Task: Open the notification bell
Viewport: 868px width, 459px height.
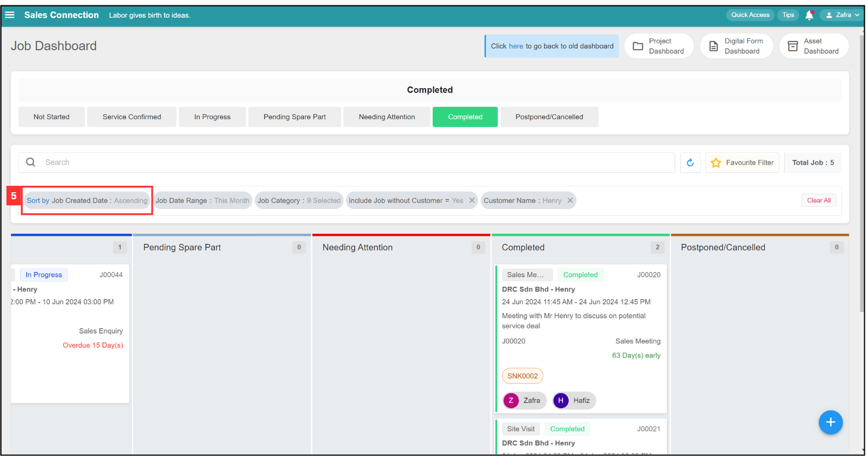Action: click(809, 15)
